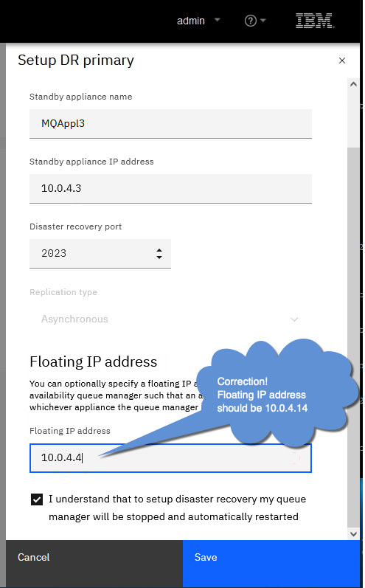Open the Replication type Asynchronous dropdown
Screen dimensions: 365x588
click(x=170, y=319)
